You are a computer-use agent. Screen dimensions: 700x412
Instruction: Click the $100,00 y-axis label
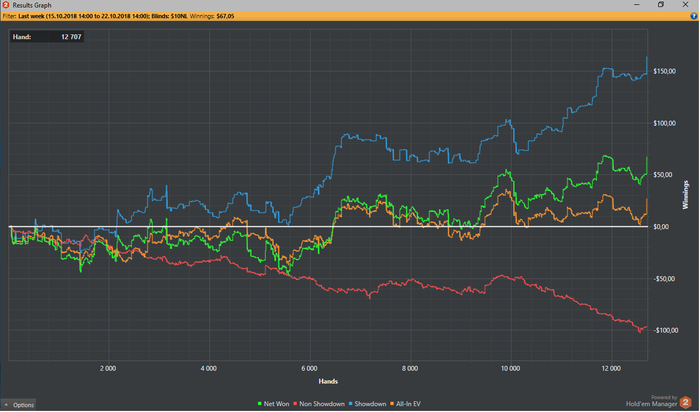664,123
